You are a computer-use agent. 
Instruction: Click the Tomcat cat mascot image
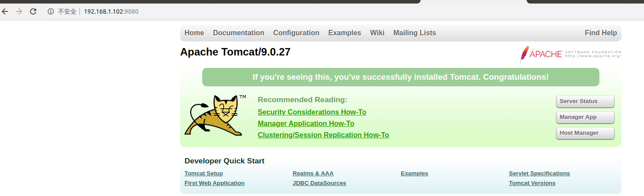click(215, 115)
